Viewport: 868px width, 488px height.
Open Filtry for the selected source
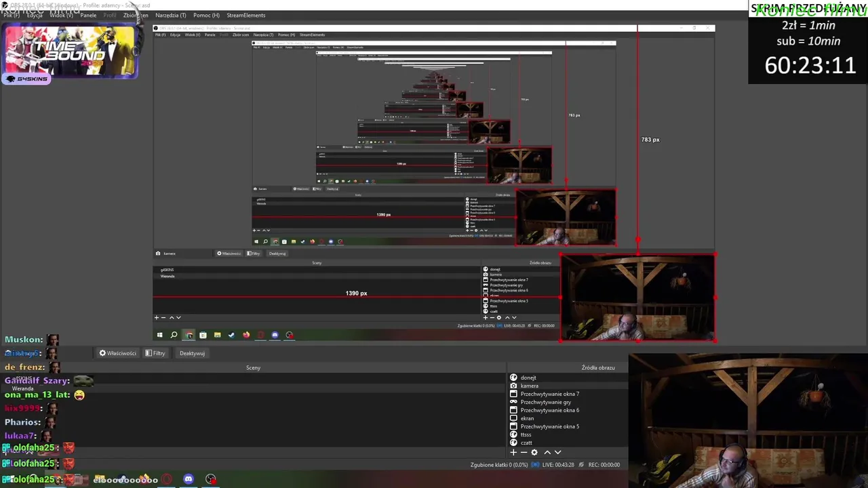155,353
